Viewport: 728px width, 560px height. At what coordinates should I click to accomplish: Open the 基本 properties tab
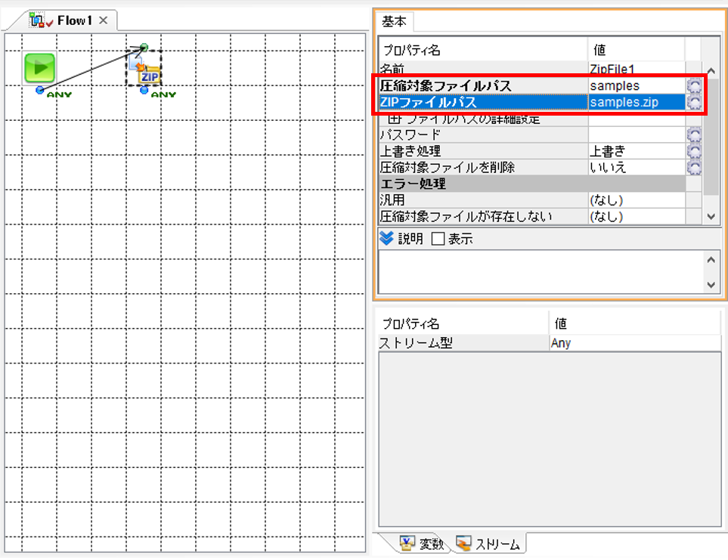394,21
